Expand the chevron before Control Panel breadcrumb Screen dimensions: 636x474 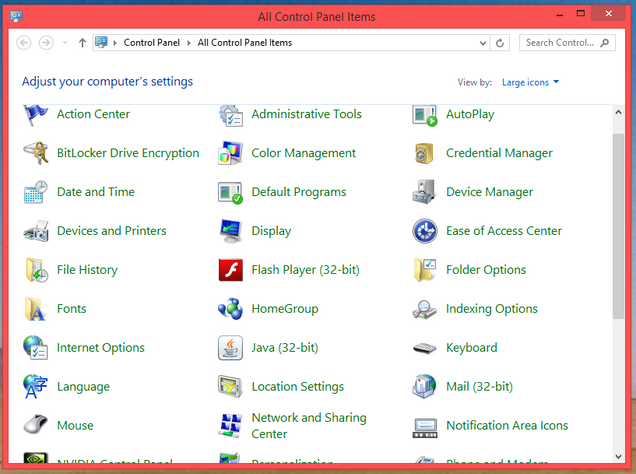point(115,43)
